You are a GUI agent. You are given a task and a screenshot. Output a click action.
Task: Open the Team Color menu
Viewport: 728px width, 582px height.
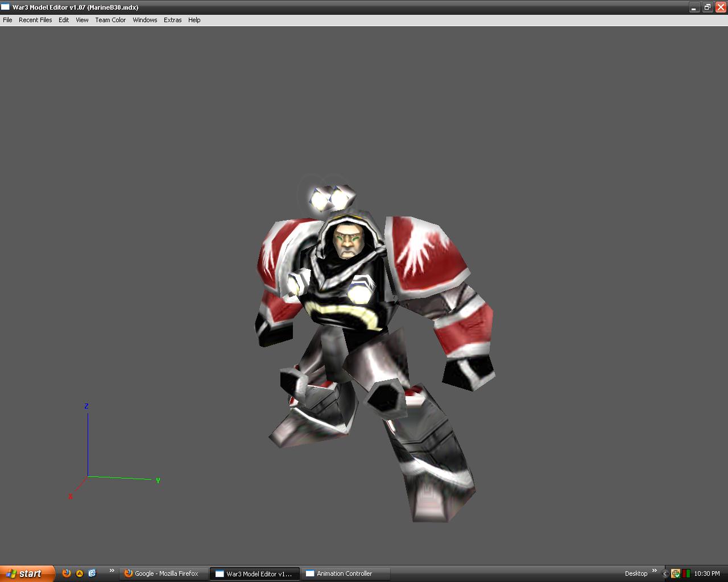(110, 20)
